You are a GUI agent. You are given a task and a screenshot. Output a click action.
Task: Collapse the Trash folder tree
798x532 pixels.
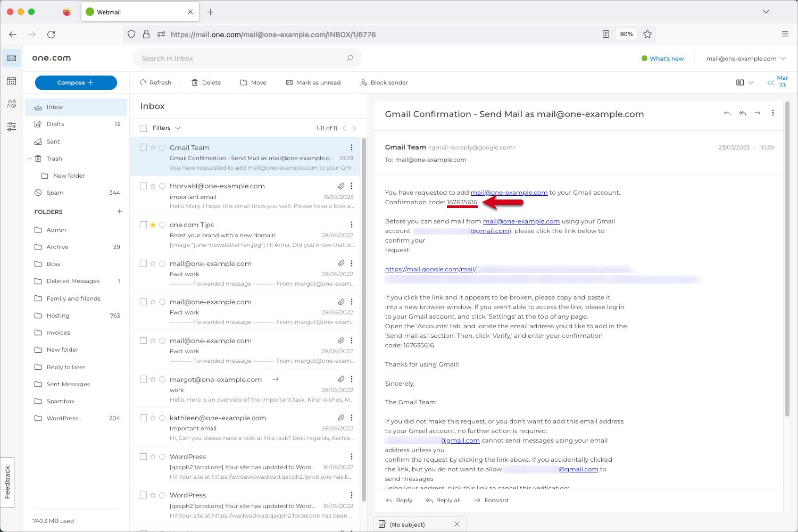(x=30, y=159)
